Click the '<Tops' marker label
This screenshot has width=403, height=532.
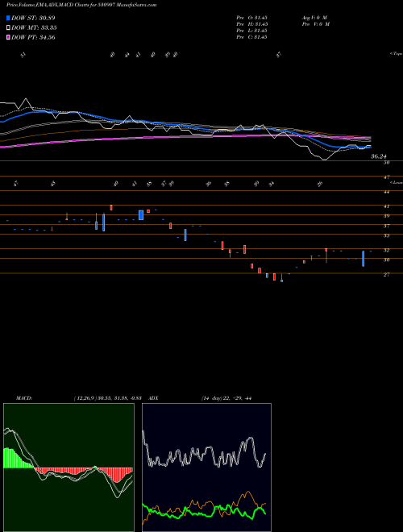(397, 54)
